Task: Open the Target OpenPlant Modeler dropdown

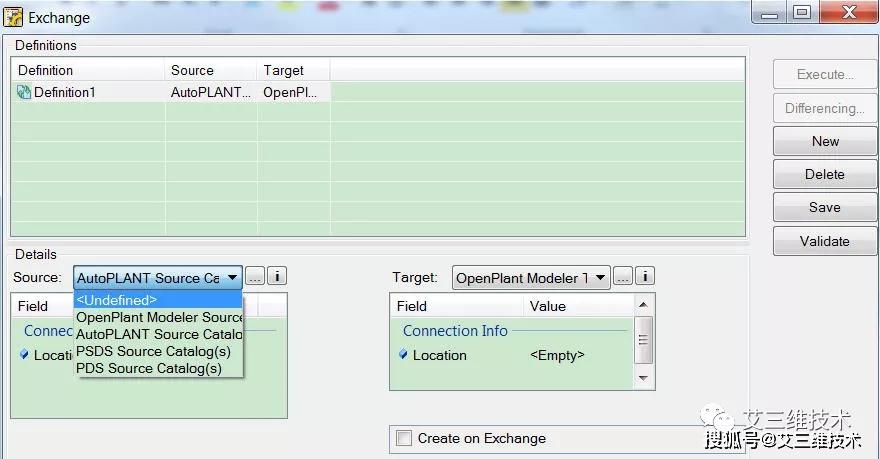Action: (531, 278)
